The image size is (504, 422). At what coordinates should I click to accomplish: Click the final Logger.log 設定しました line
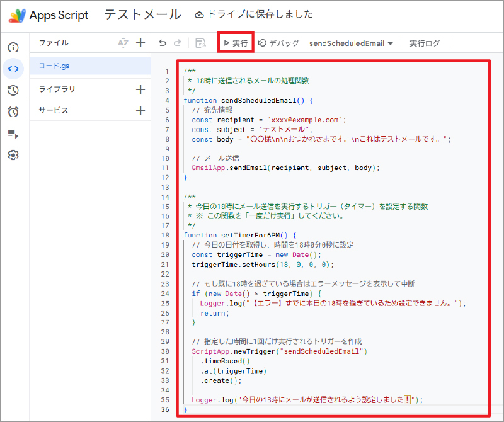[x=307, y=400]
